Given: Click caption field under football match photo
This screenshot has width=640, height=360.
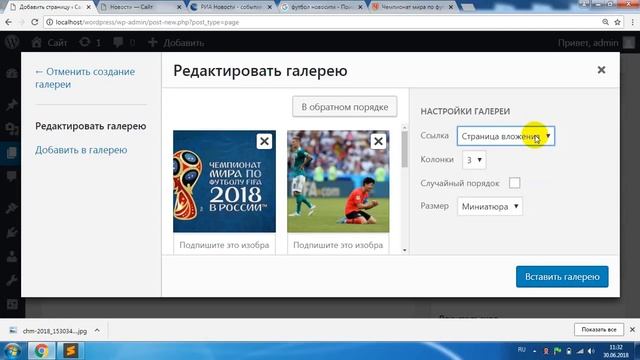Looking at the screenshot, I should [338, 245].
